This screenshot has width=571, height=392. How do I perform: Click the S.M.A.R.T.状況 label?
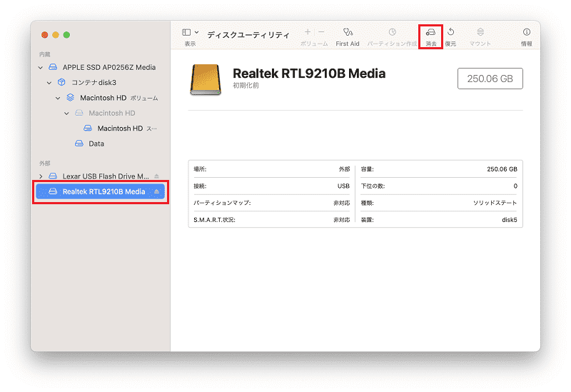(214, 220)
